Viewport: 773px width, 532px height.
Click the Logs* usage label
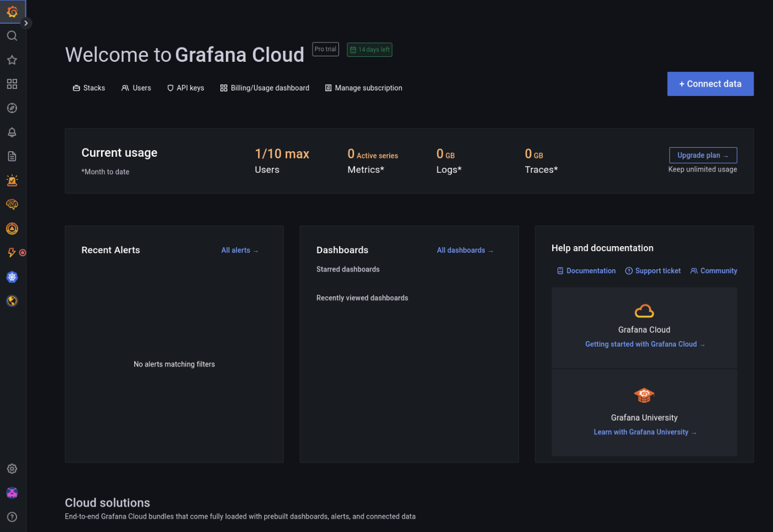pos(449,170)
